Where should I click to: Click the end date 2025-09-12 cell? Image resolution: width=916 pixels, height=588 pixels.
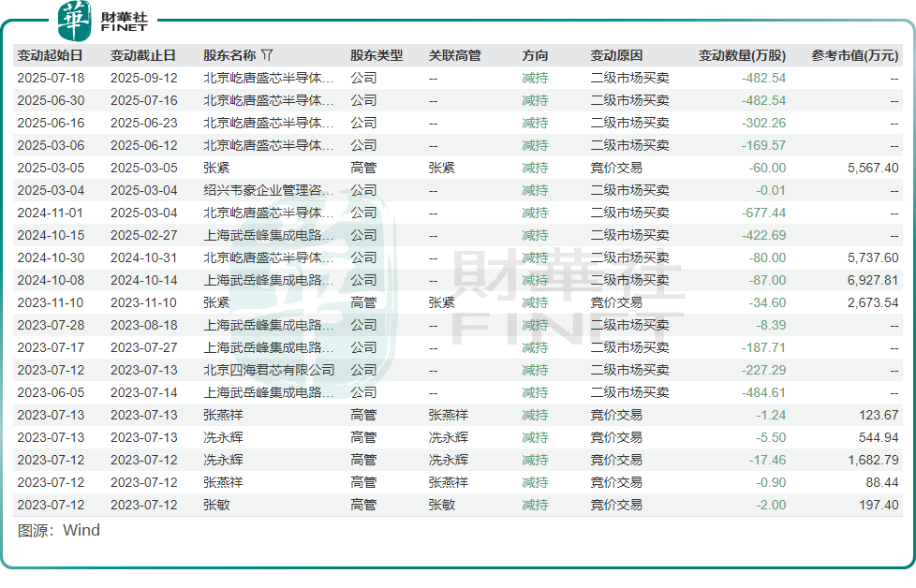(x=143, y=78)
